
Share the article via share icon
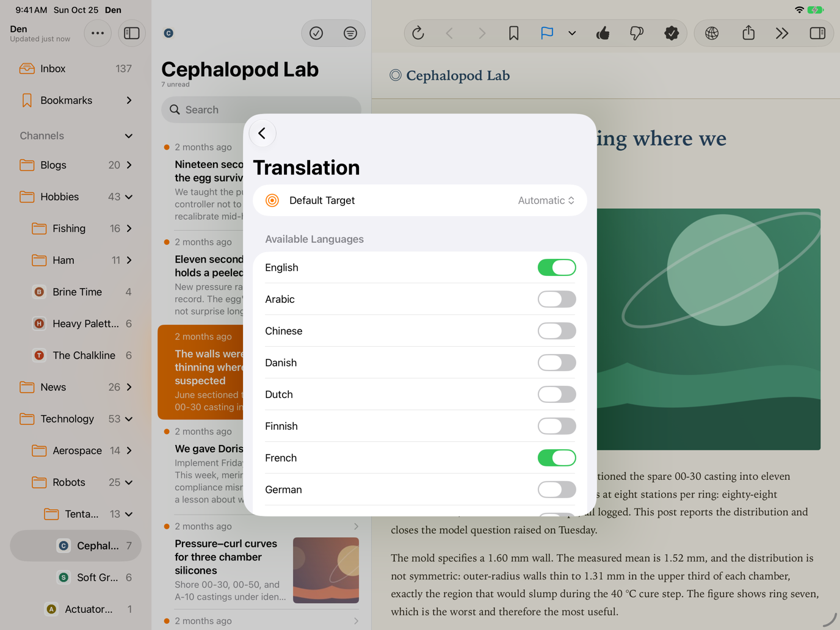(748, 33)
